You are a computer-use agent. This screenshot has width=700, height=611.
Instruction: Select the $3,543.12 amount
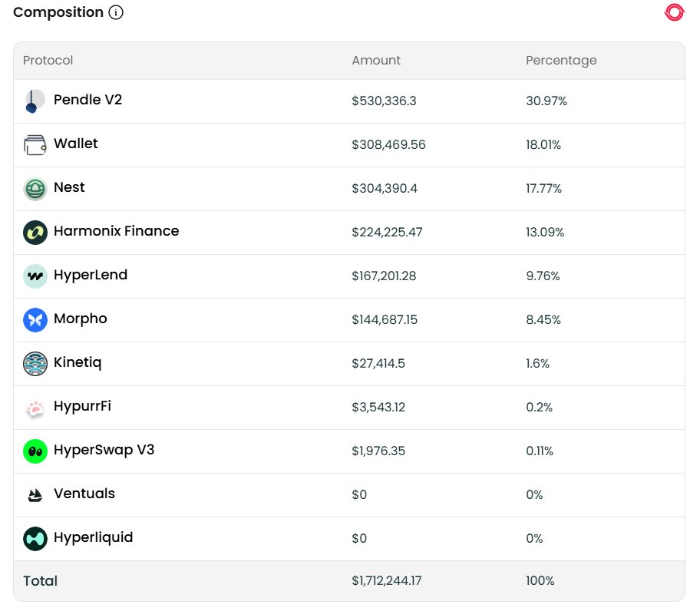[378, 407]
